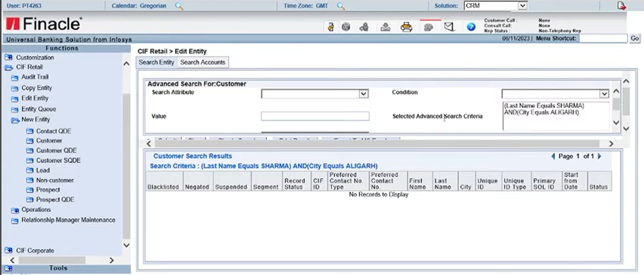The width and height of the screenshot is (644, 275).
Task: Open the Solution CRM dropdown
Action: tap(522, 6)
